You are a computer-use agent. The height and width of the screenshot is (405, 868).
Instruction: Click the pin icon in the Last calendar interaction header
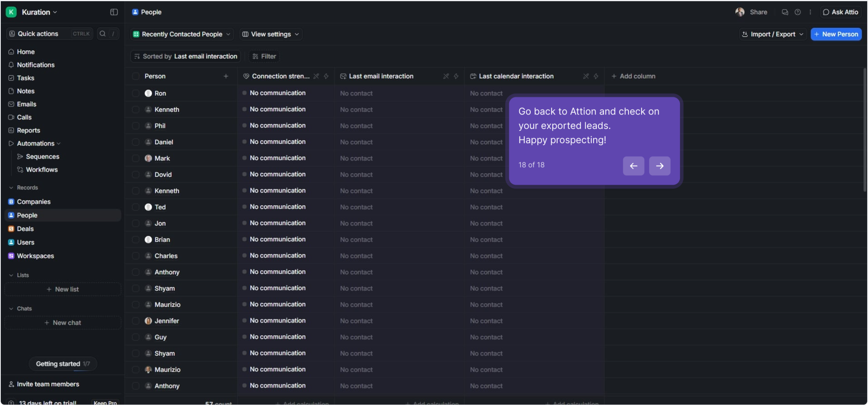pyautogui.click(x=586, y=76)
